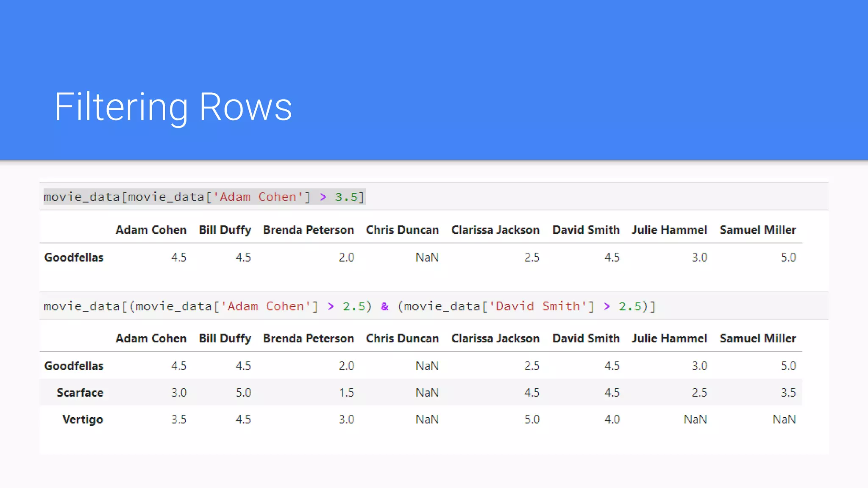
Task: Click 'Goodfellas' row label in the first table
Action: coord(74,258)
